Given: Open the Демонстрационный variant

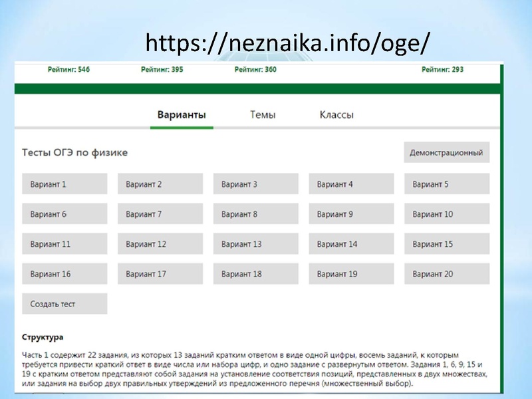Looking at the screenshot, I should tap(446, 152).
